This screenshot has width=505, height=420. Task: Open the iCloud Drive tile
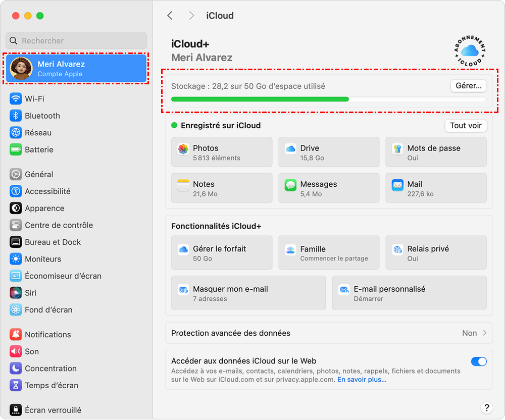click(x=329, y=152)
